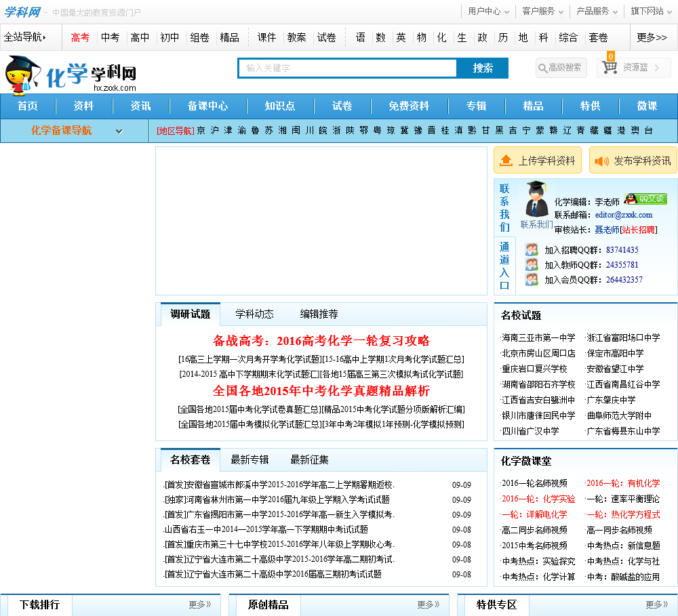
Task: Open 更多 in the 原创精品 section
Action: (x=428, y=604)
